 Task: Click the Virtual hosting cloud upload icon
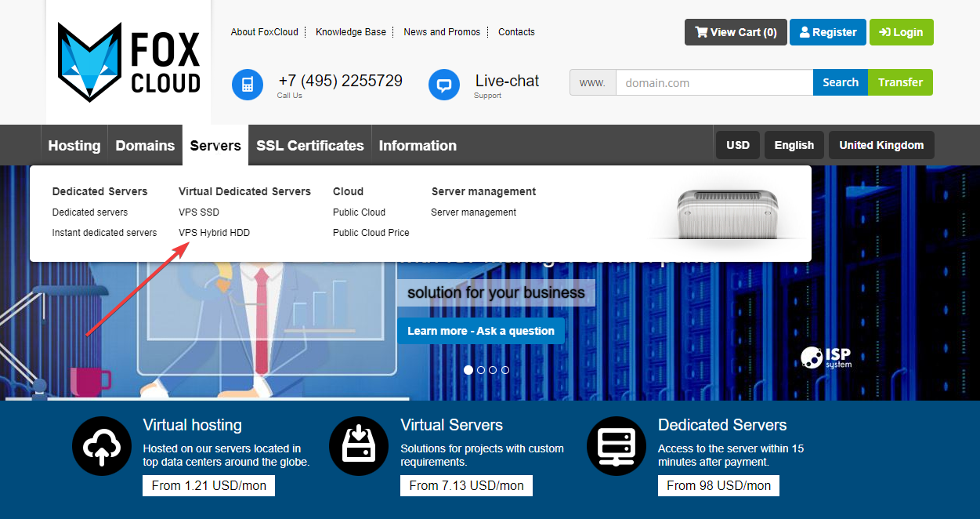point(102,446)
